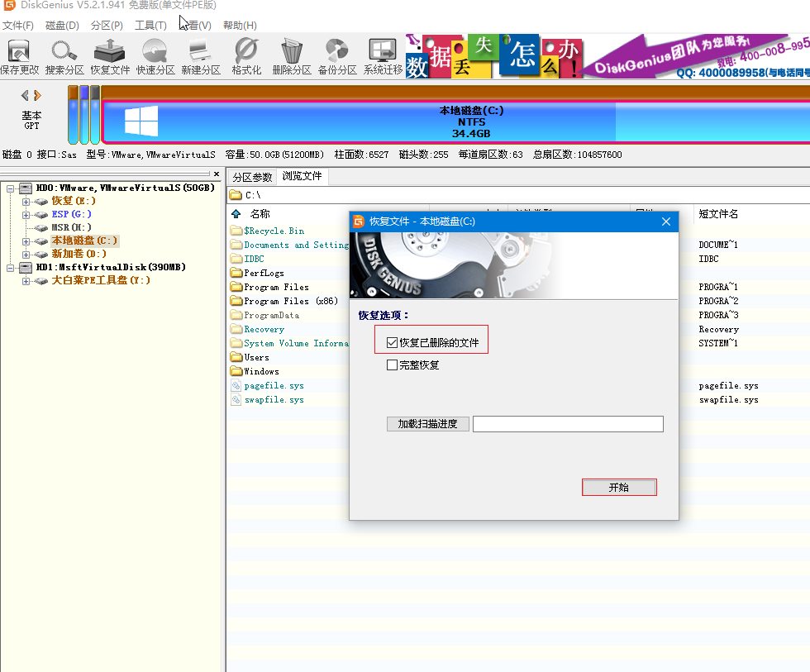Open the 文件(F) menu
The width and height of the screenshot is (810, 672).
(18, 26)
